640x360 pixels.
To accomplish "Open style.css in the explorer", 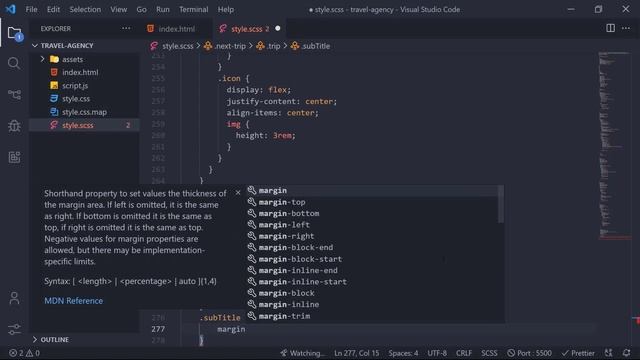I will (84, 99).
